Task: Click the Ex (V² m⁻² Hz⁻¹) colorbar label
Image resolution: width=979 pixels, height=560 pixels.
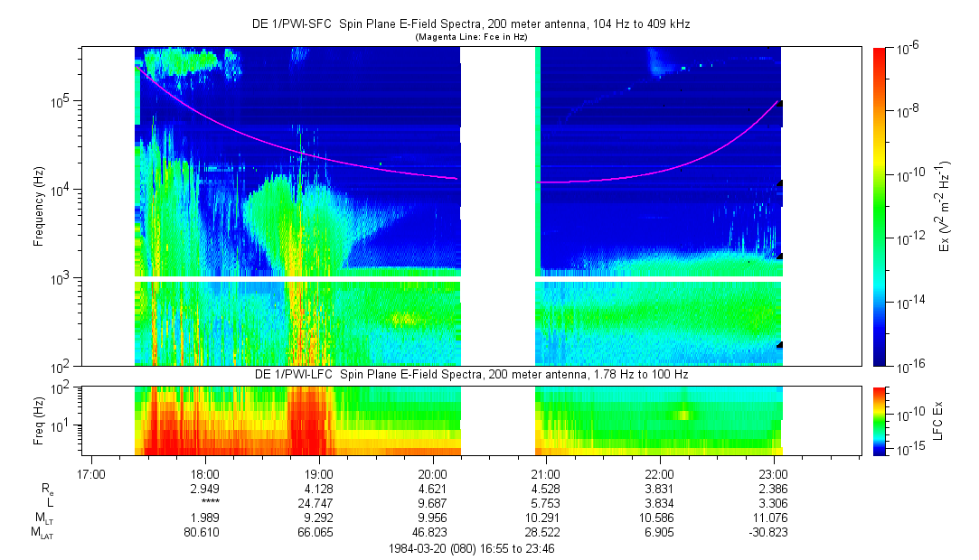Action: [x=945, y=206]
